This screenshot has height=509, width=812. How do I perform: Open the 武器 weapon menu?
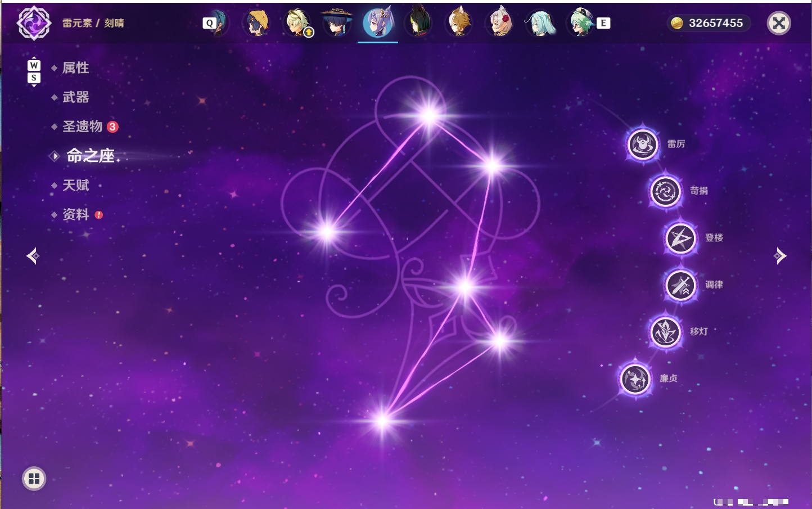click(76, 97)
